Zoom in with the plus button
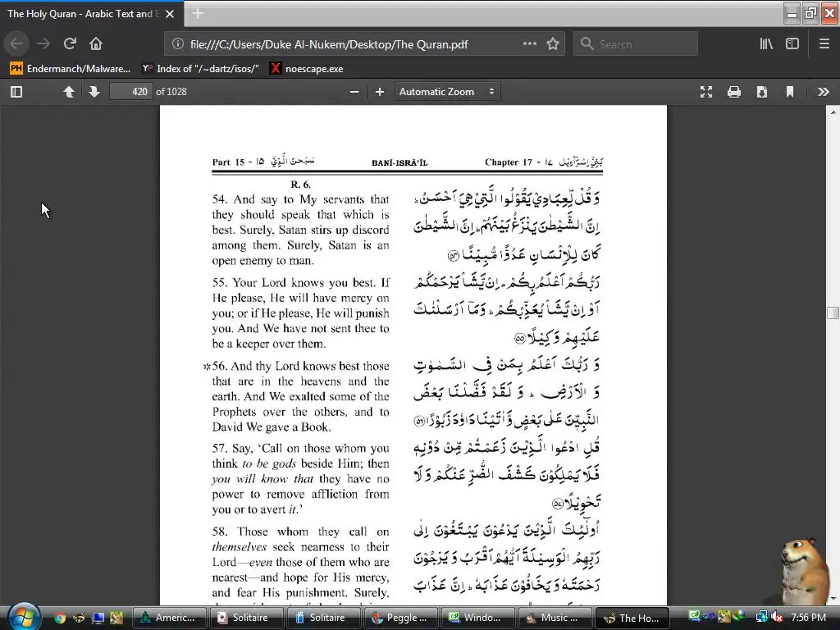Screen dimensions: 840x630 (380, 92)
